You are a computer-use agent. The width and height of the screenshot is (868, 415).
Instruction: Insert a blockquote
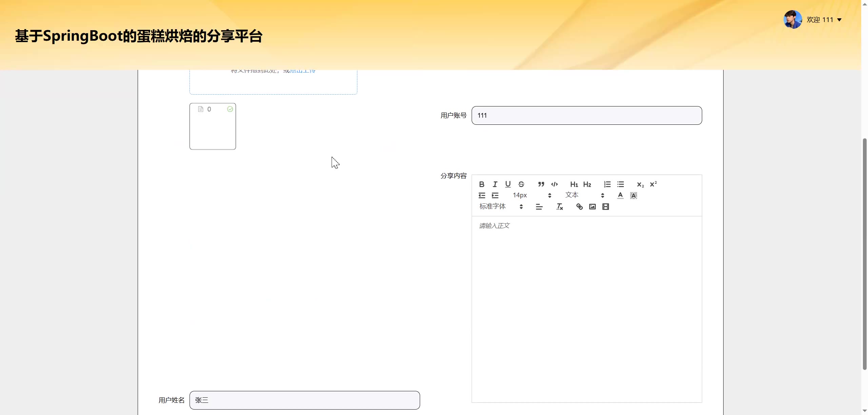541,184
